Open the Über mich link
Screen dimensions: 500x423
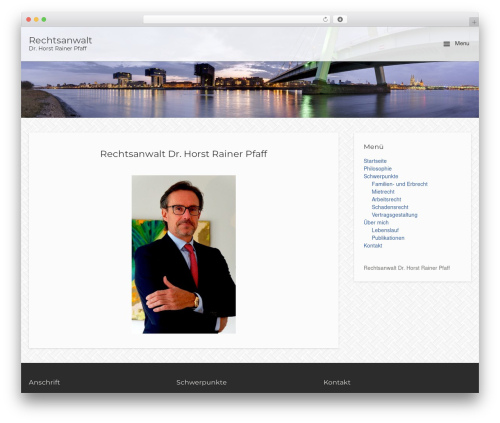coord(376,222)
